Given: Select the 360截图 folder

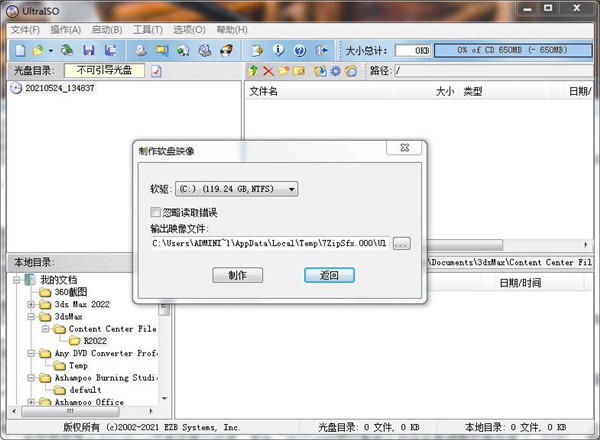Looking at the screenshot, I should pyautogui.click(x=71, y=292).
